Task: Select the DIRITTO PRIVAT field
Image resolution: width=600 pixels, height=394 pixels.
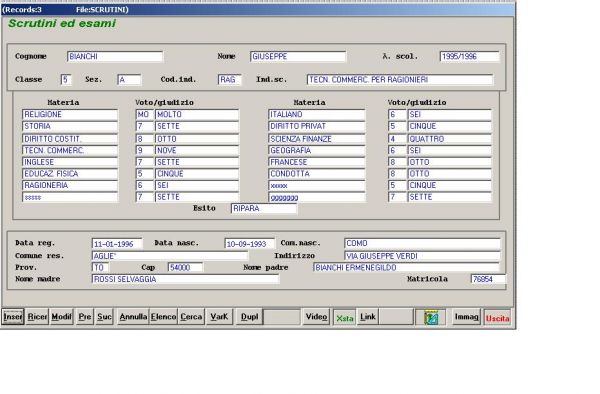Action: pyautogui.click(x=317, y=126)
